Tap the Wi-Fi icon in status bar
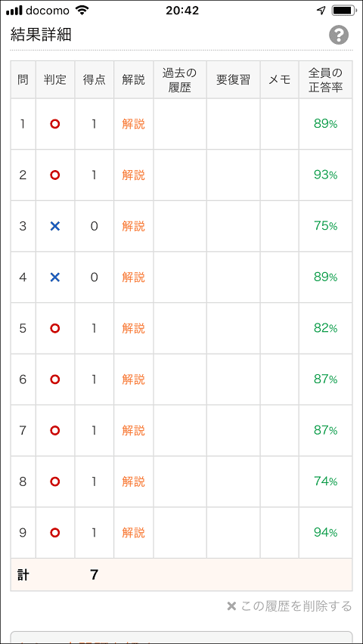This screenshot has width=363, height=644. pos(82,11)
